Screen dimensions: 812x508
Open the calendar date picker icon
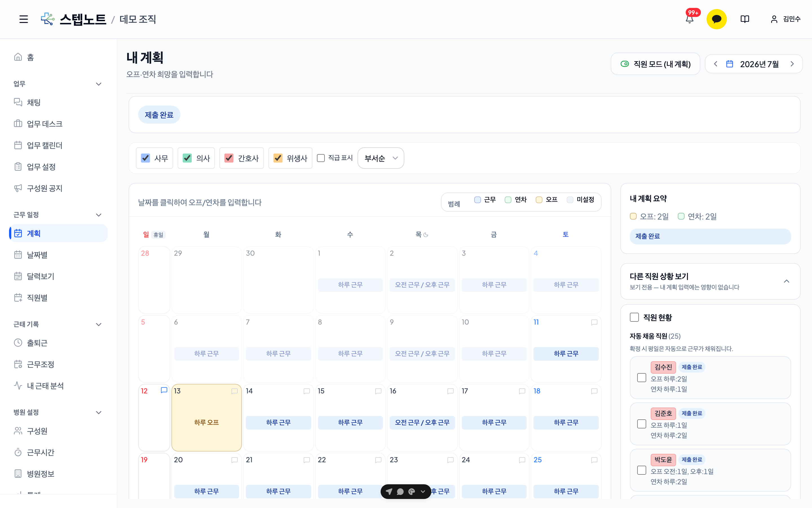click(x=729, y=64)
